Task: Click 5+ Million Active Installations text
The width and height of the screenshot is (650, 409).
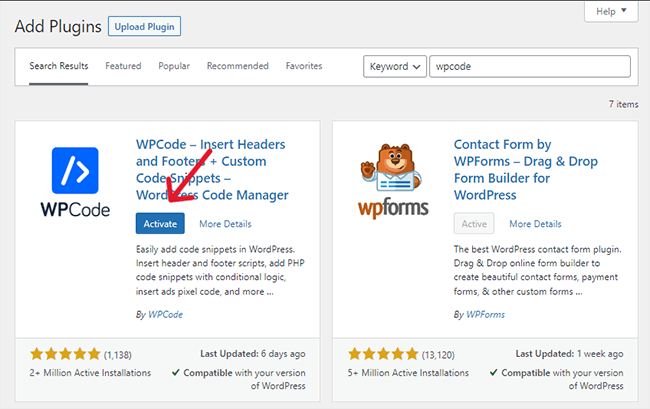Action: point(408,373)
